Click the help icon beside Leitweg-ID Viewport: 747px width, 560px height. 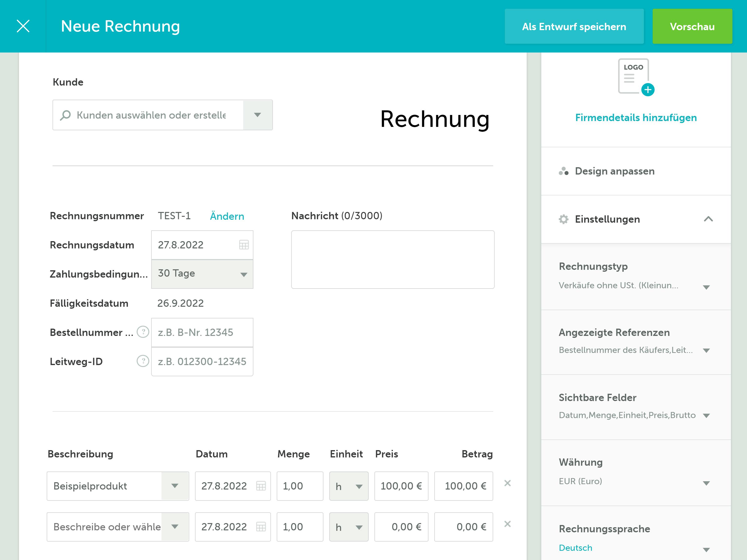(143, 361)
